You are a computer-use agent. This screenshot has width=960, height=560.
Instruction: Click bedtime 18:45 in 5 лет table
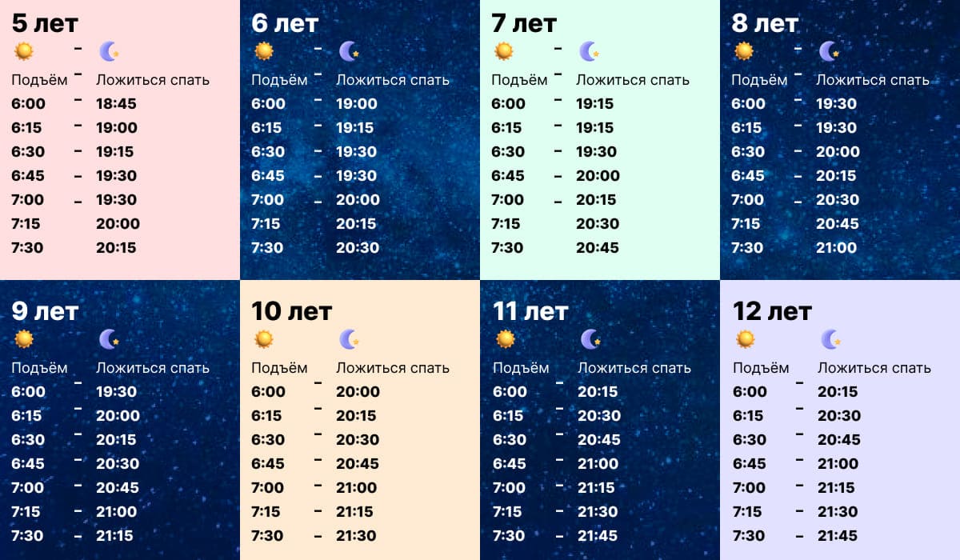pos(116,103)
